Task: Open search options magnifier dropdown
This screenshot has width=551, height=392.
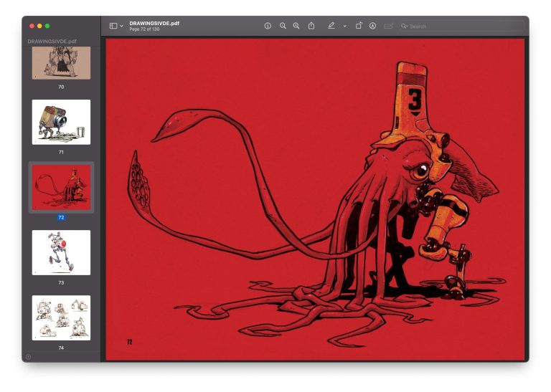Action: [x=404, y=27]
